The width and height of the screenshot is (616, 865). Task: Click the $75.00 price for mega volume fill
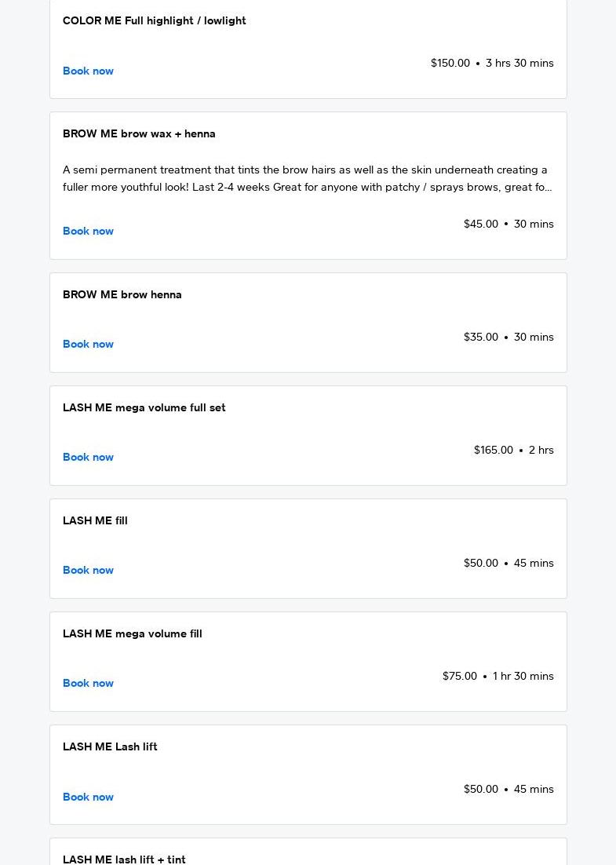[459, 676]
